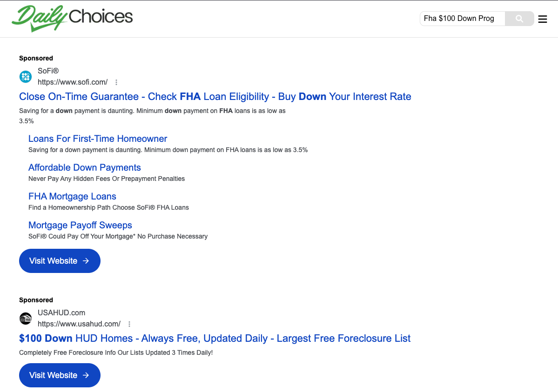The width and height of the screenshot is (558, 392).
Task: Open the Loans For First-Time Homeowner link
Action: coord(97,139)
